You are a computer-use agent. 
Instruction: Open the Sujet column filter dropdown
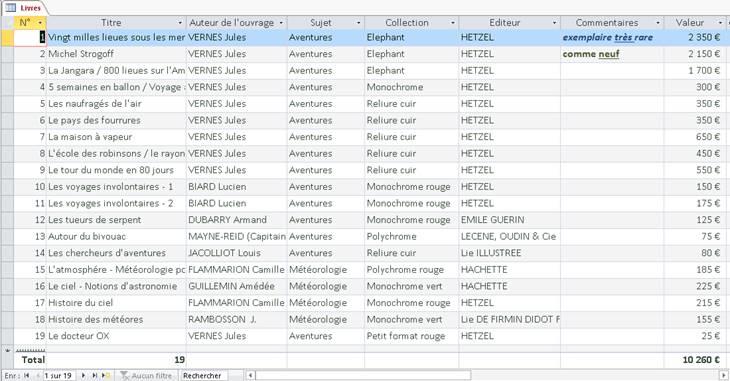(358, 23)
